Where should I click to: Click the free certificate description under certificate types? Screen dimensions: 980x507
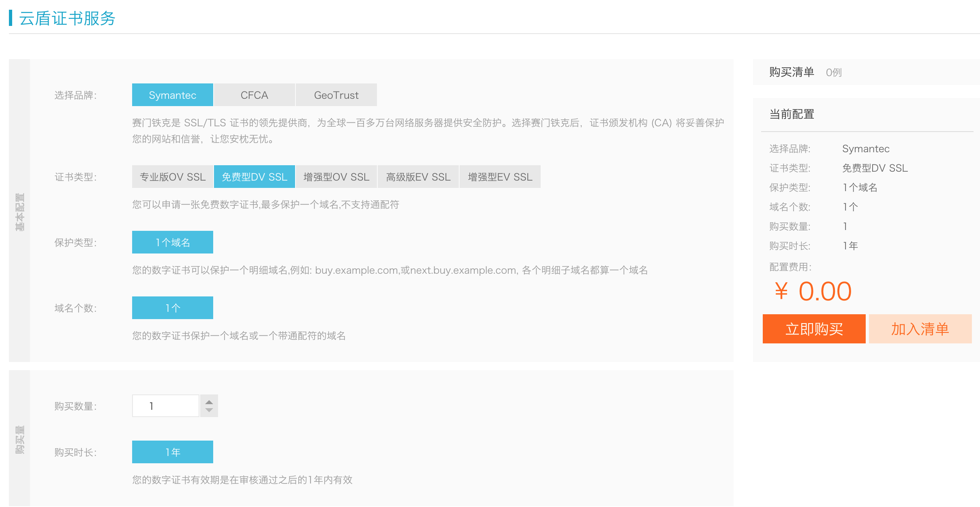pyautogui.click(x=266, y=205)
